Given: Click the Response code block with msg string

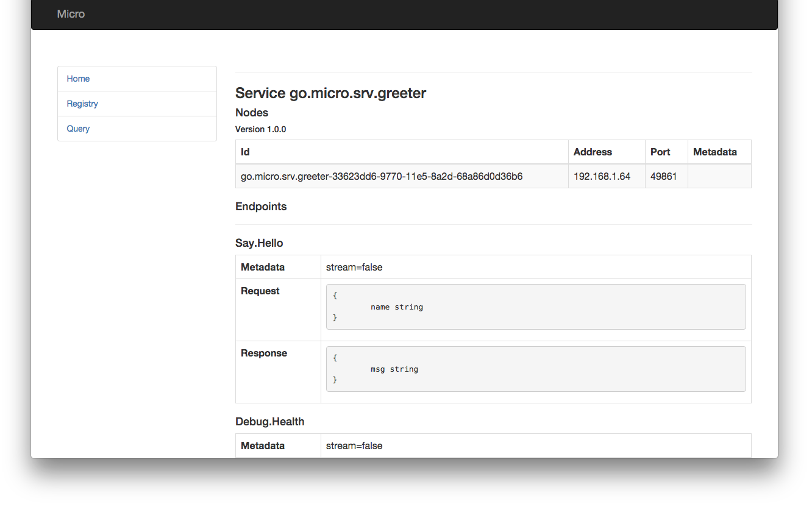Looking at the screenshot, I should pyautogui.click(x=536, y=369).
